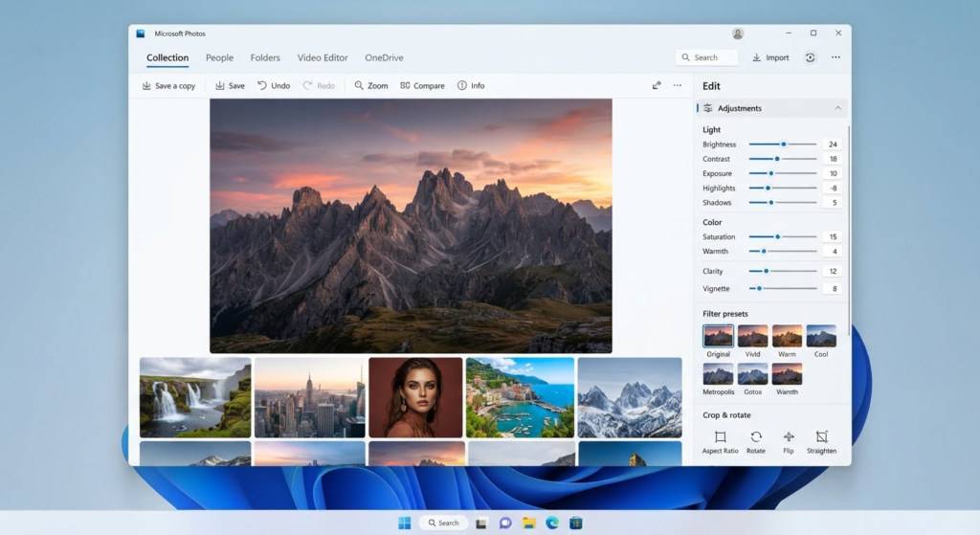Save the edited photo
Image resolution: width=980 pixels, height=535 pixels.
[x=230, y=85]
